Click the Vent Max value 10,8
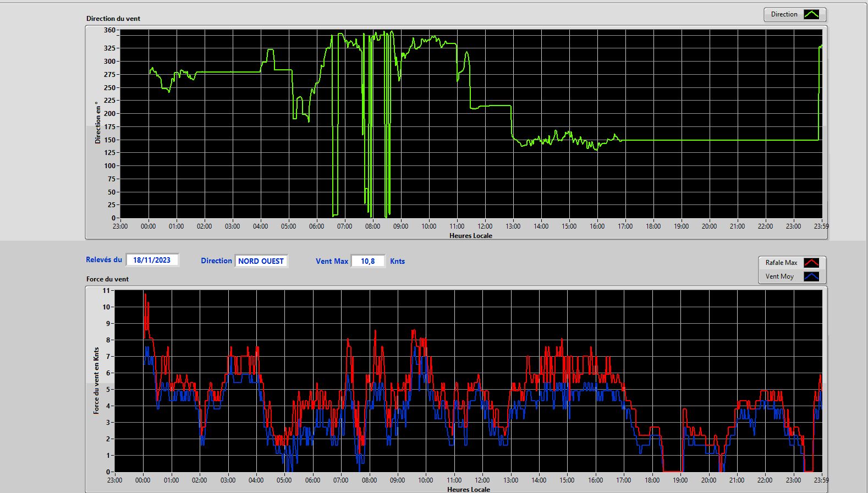868x493 pixels. tap(367, 261)
